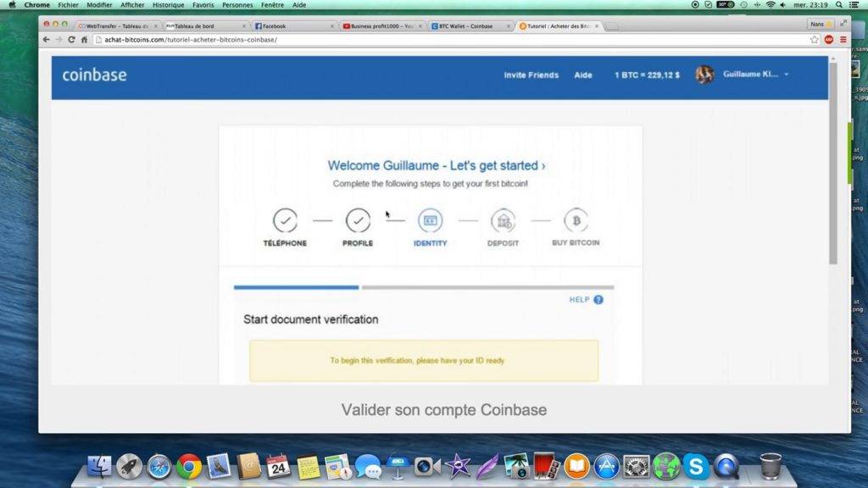Screen dimensions: 868x488
Task: Click Welcome Guillaume - Let's get started link
Action: click(437, 165)
